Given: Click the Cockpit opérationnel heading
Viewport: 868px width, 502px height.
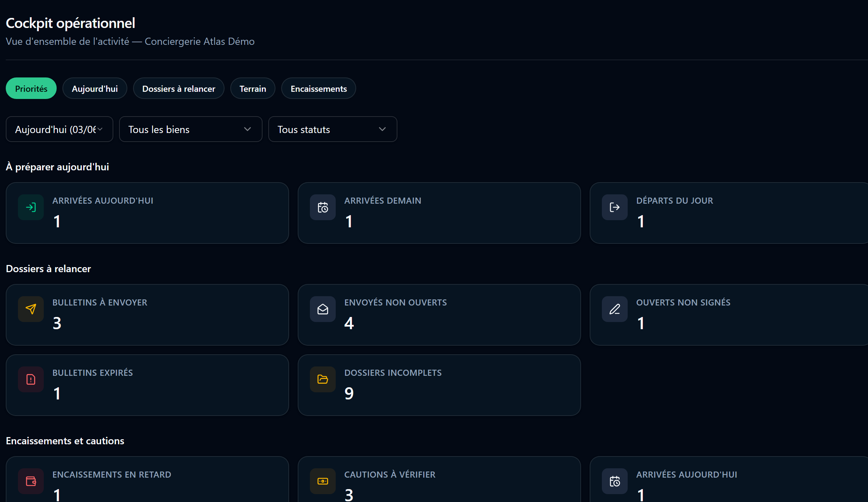Looking at the screenshot, I should 70,23.
